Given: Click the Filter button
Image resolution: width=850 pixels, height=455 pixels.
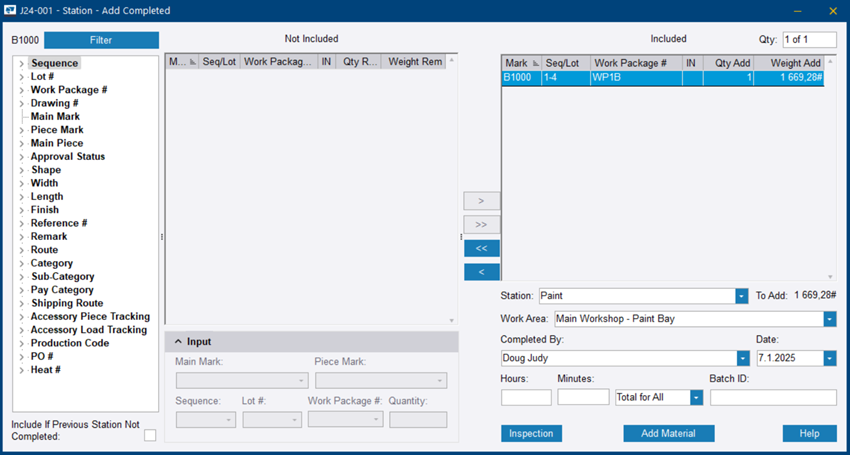Looking at the screenshot, I should 101,40.
